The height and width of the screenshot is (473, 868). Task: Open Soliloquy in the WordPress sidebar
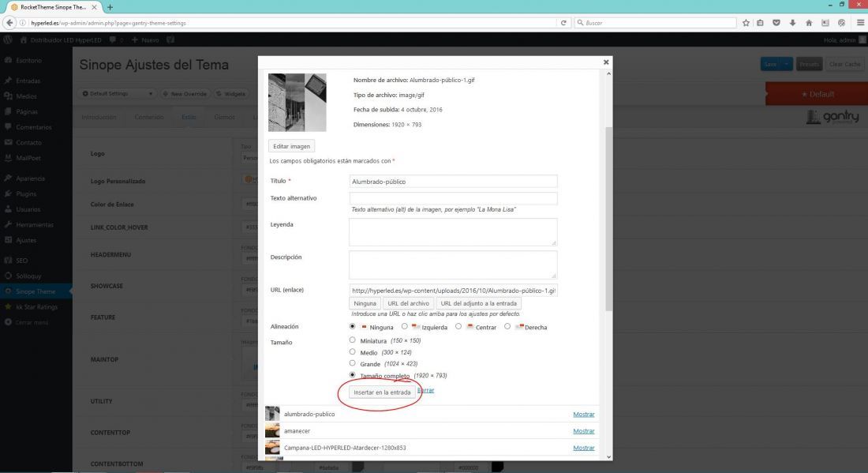coord(28,276)
